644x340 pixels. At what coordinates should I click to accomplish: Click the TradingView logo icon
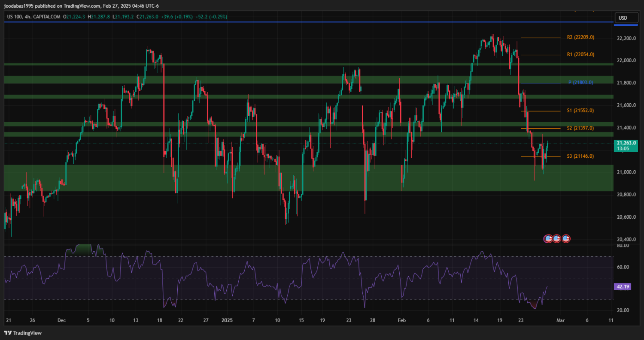coord(8,333)
